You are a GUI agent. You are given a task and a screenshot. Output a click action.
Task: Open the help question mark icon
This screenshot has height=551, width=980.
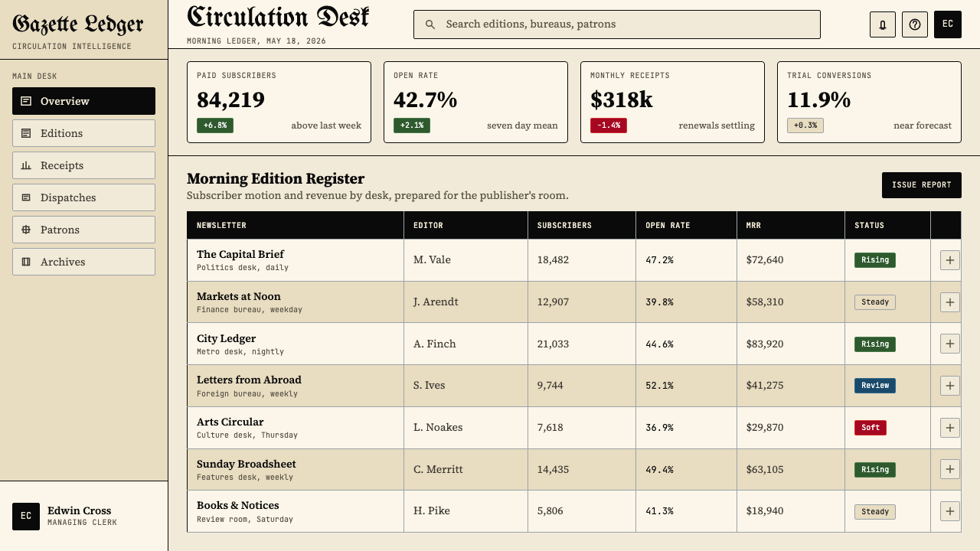coord(915,24)
